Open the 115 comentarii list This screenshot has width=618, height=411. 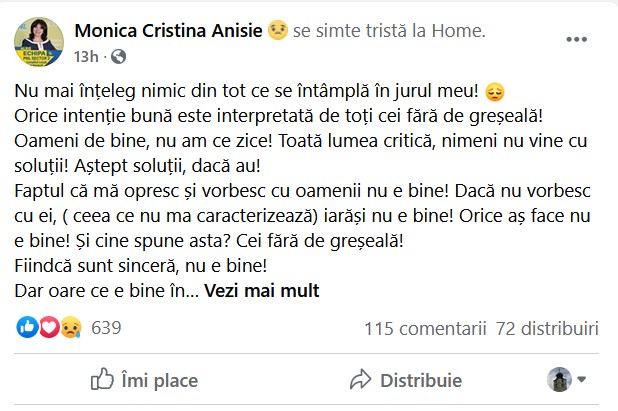(425, 328)
